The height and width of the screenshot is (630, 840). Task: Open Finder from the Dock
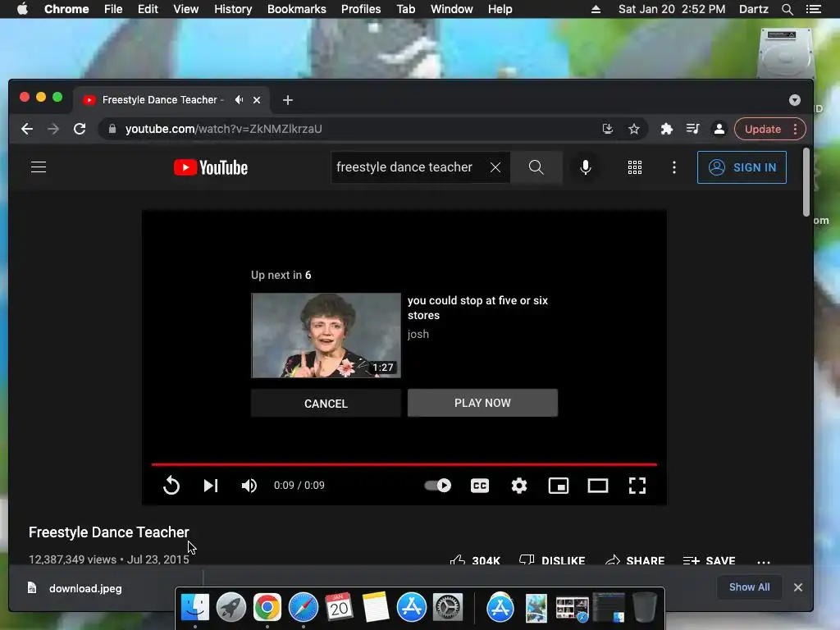click(x=195, y=608)
